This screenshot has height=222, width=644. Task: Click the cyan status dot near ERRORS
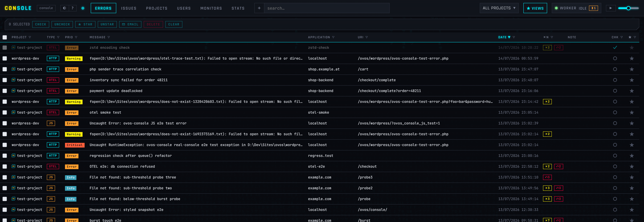click(x=83, y=8)
